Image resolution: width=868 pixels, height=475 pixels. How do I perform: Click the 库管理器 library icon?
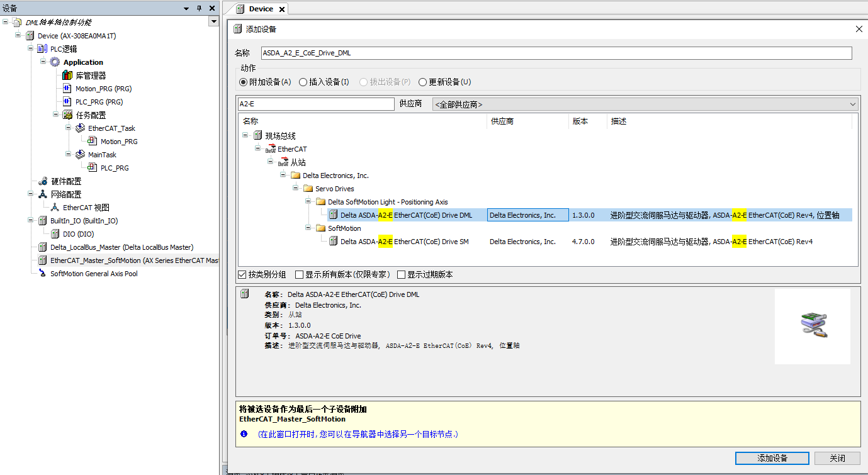tap(68, 75)
